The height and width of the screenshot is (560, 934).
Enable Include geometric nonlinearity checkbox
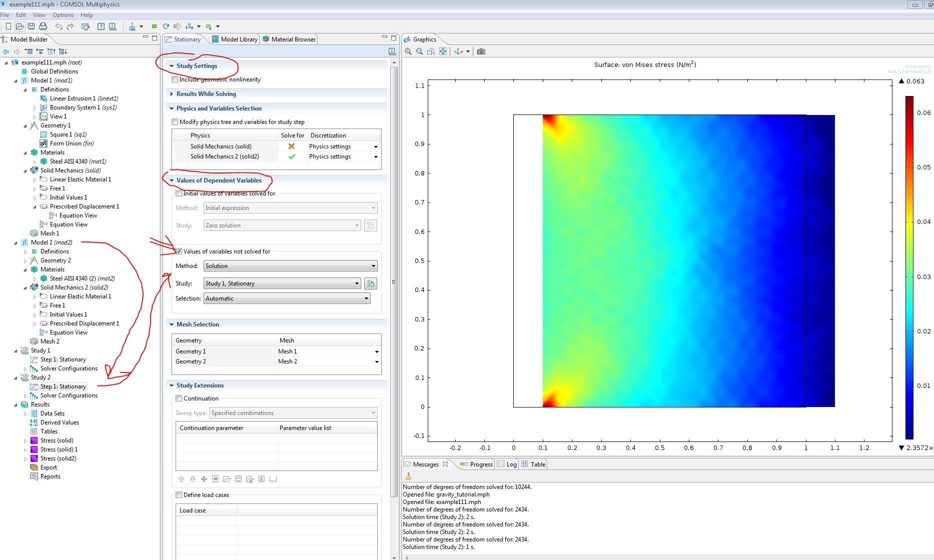pos(175,79)
